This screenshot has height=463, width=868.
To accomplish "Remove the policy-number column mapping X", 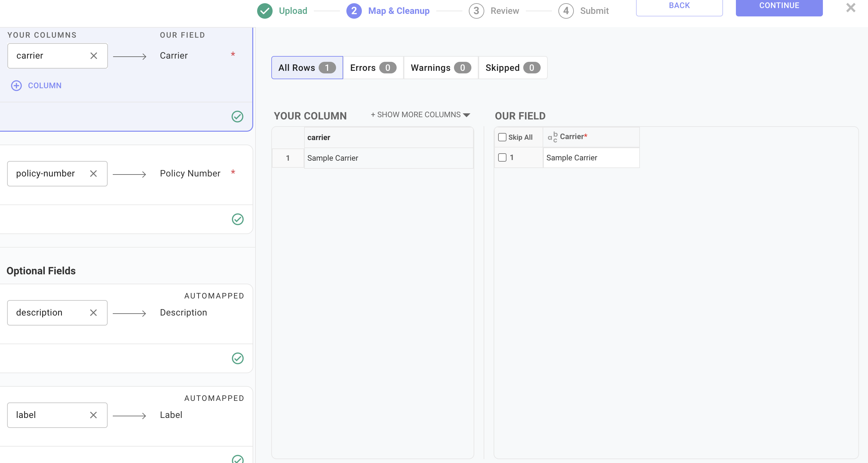I will [93, 174].
